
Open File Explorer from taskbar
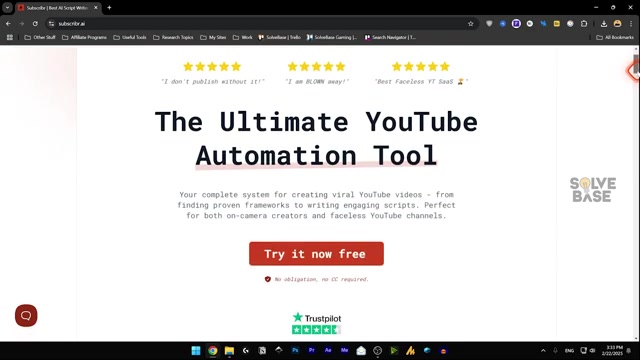point(229,351)
